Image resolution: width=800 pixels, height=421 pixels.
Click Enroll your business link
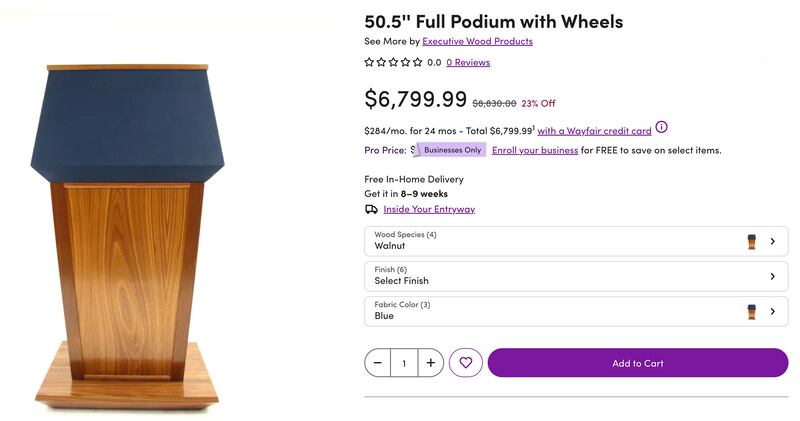point(535,150)
